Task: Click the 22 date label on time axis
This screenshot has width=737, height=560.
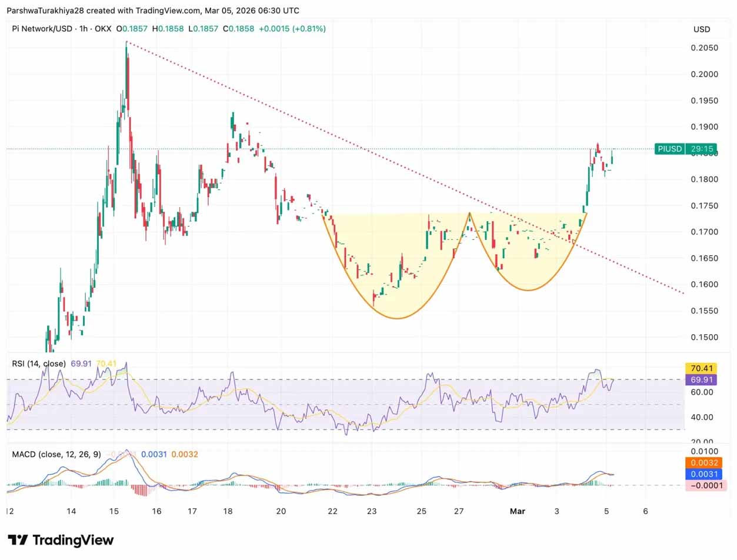Action: tap(333, 511)
